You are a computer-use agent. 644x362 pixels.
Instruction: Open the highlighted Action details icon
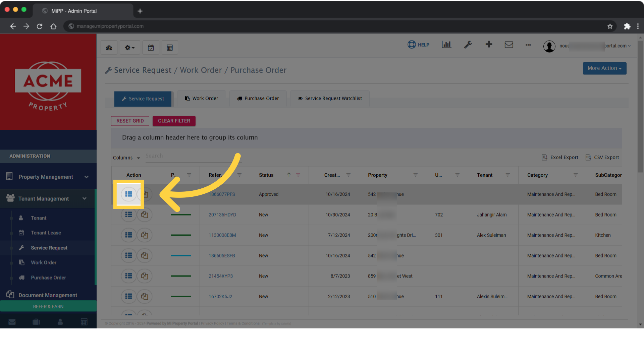click(x=128, y=194)
